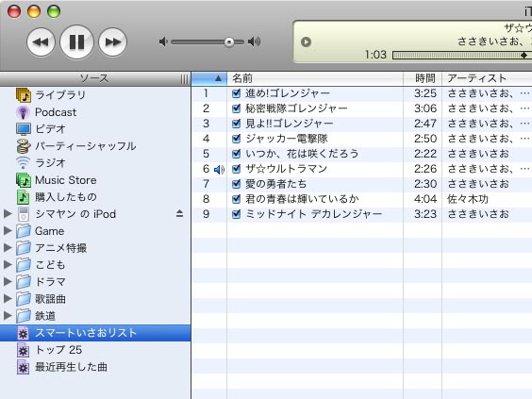Image resolution: width=532 pixels, height=399 pixels.
Task: Expand the ドラマ folder triangle
Action: [8, 282]
